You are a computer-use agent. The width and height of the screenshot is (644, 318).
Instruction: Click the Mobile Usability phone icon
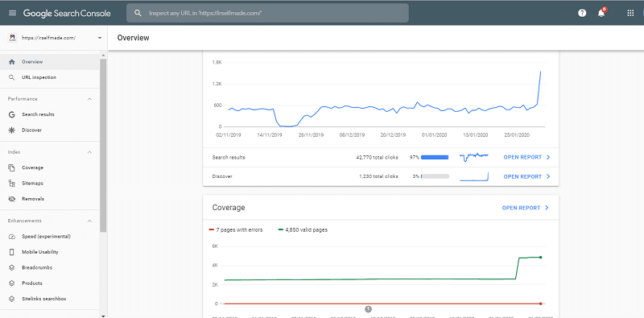coord(11,252)
